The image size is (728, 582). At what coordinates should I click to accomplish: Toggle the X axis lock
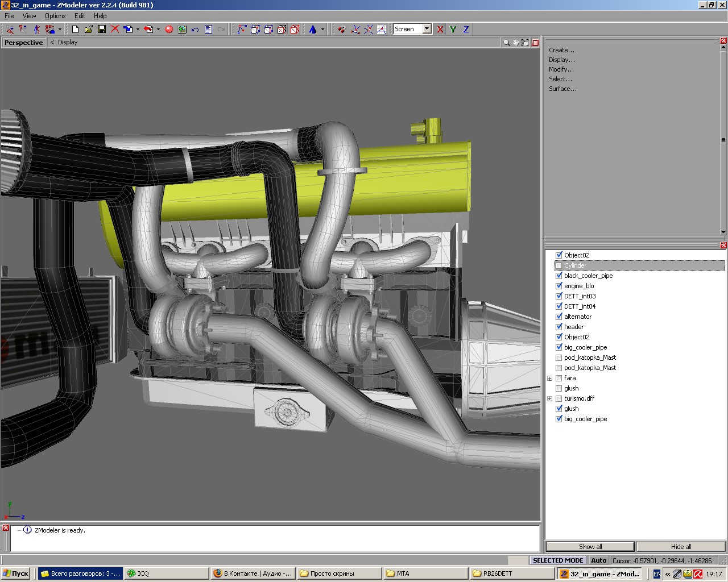[x=440, y=29]
